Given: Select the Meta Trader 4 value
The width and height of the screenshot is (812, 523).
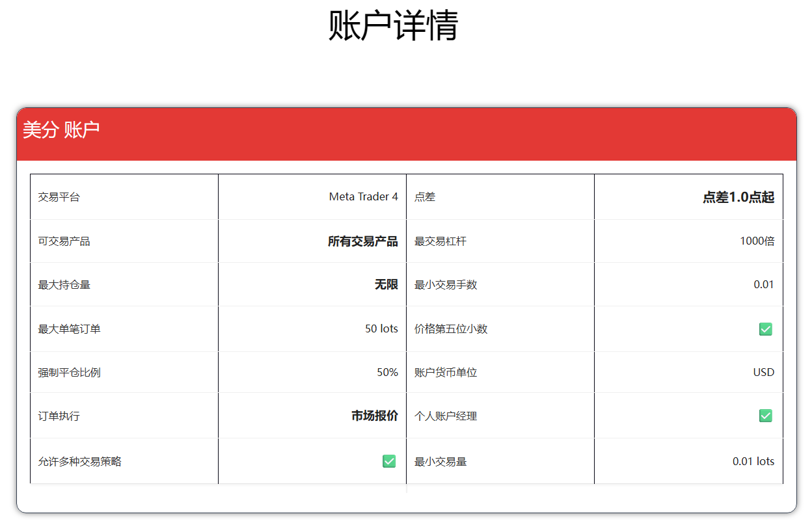Looking at the screenshot, I should (364, 196).
